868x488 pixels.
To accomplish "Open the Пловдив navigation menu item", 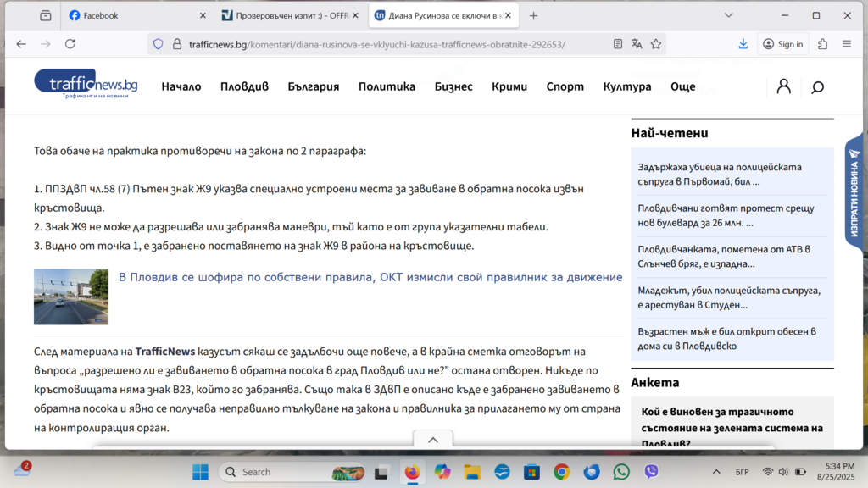I will coord(244,86).
